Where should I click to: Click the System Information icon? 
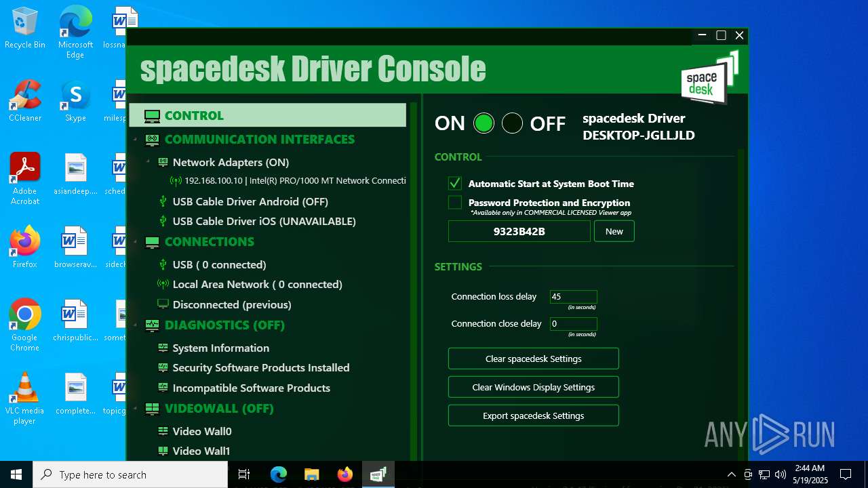163,348
